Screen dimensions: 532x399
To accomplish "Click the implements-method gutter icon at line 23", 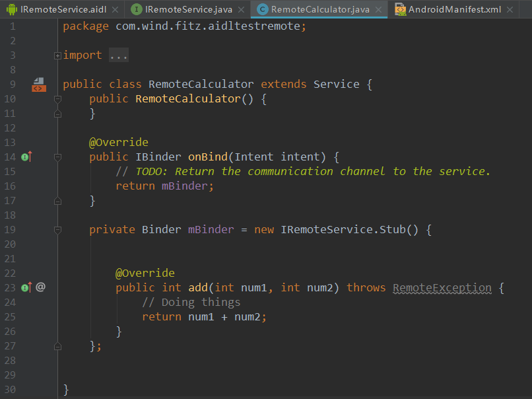I will [27, 287].
